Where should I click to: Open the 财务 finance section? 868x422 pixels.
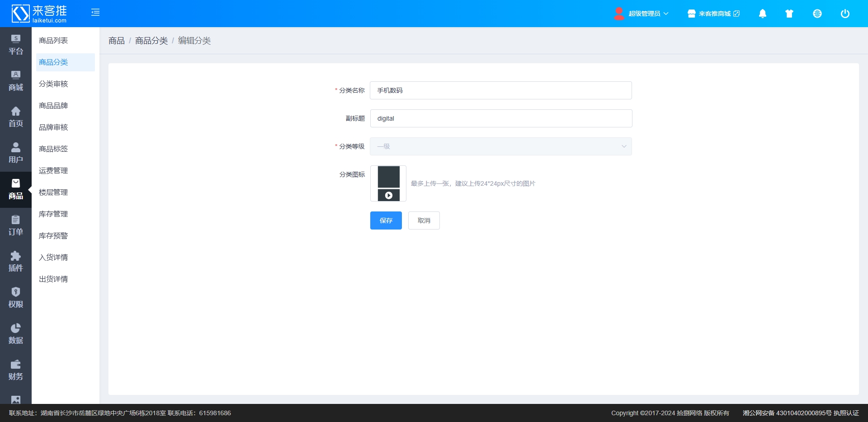16,370
